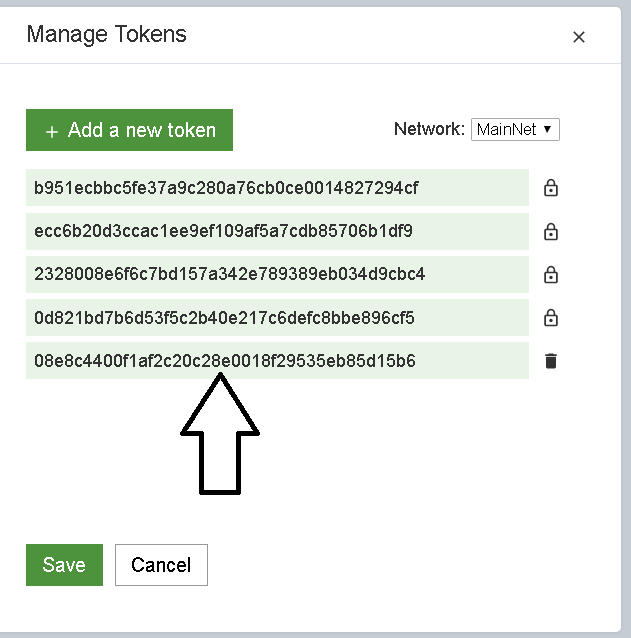The height and width of the screenshot is (638, 631).
Task: Click the plus icon on the Add token button
Action: pyautogui.click(x=52, y=131)
